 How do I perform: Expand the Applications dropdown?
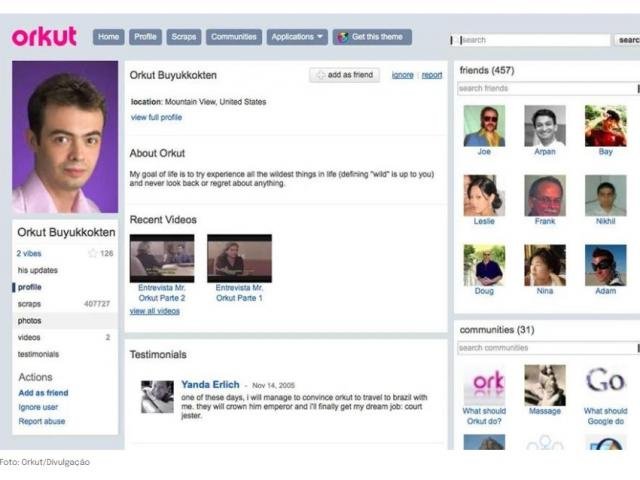(x=297, y=37)
